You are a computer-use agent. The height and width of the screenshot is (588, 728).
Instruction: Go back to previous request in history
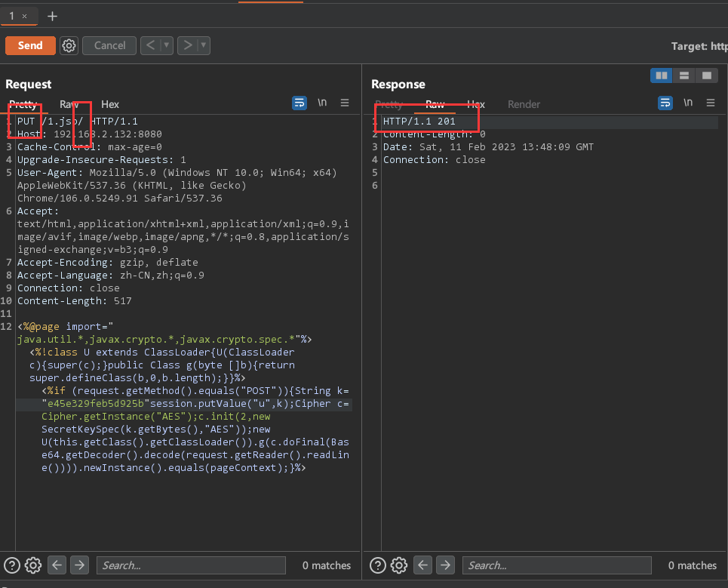pos(150,45)
